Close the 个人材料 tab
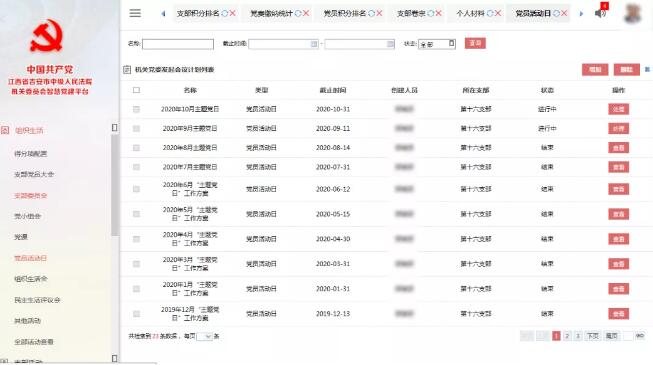653x365 pixels. coord(498,13)
